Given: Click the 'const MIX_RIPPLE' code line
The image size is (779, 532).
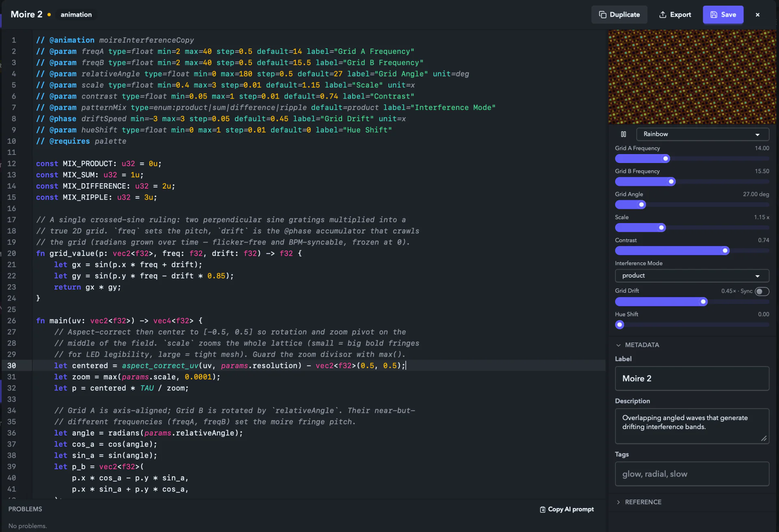Looking at the screenshot, I should [96, 197].
